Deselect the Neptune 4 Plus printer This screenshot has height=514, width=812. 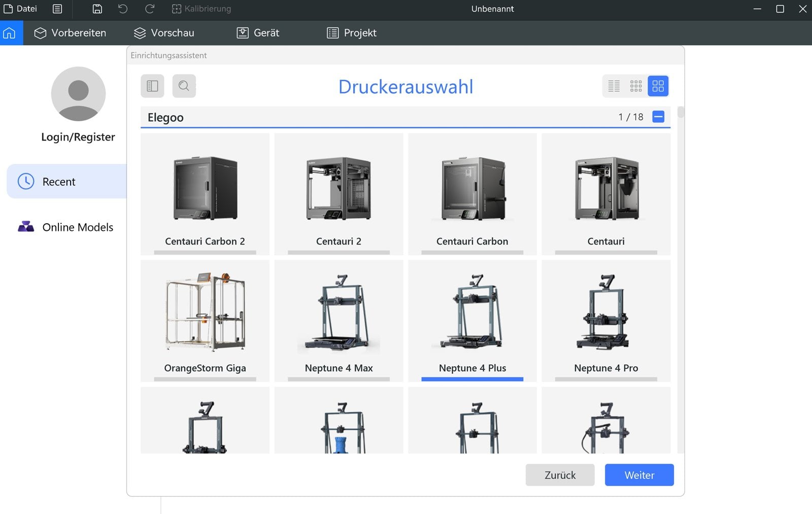coord(472,321)
